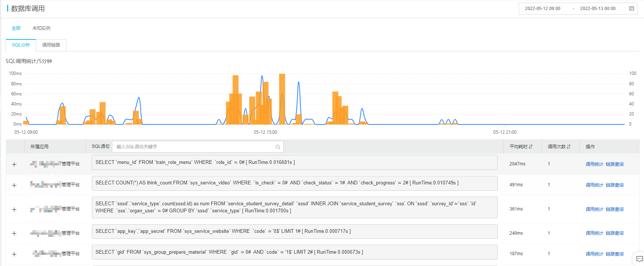Click the INNER JOIN service_student_survey SQL statement
This screenshot has height=266, width=644.
(x=295, y=208)
